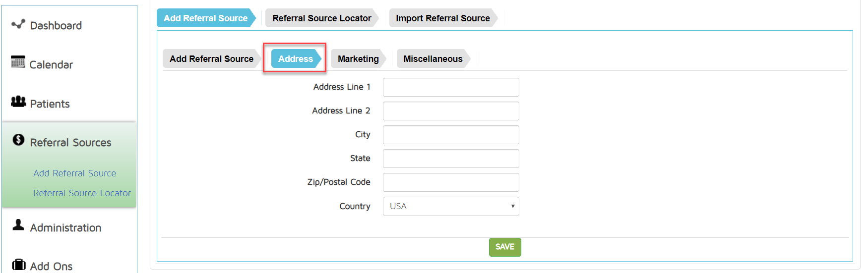This screenshot has height=273, width=868.
Task: Click the Dashboard graph icon
Action: click(18, 24)
